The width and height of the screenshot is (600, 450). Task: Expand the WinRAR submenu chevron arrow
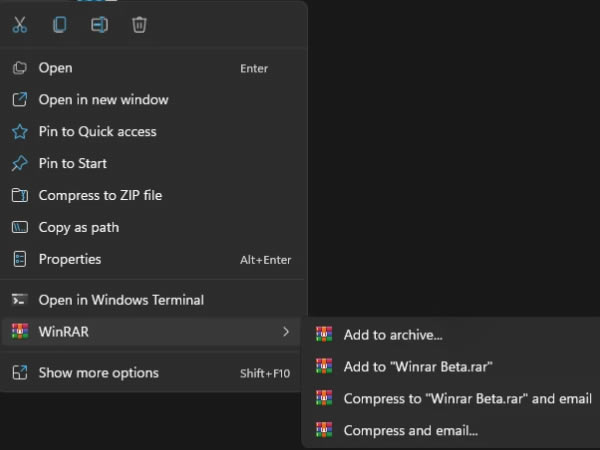(286, 332)
